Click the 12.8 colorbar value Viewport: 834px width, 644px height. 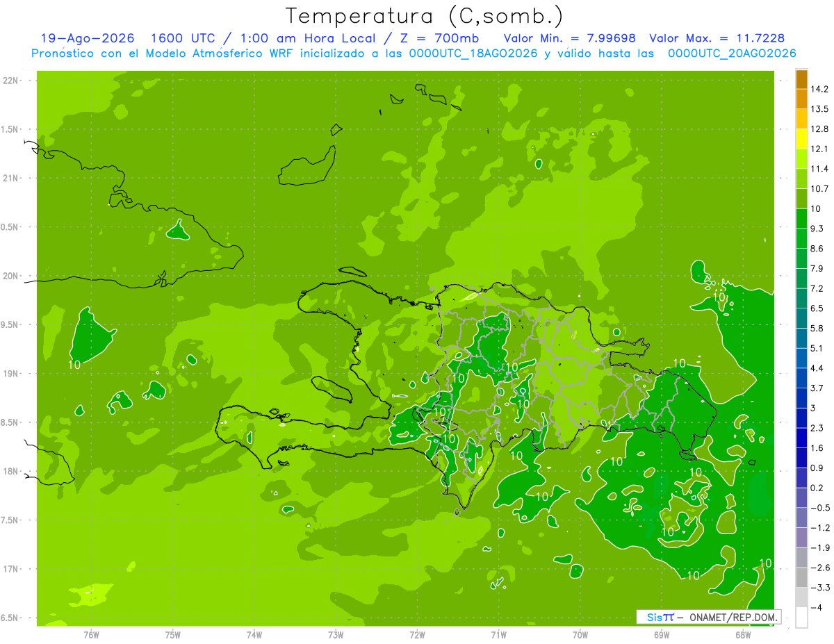click(x=819, y=129)
